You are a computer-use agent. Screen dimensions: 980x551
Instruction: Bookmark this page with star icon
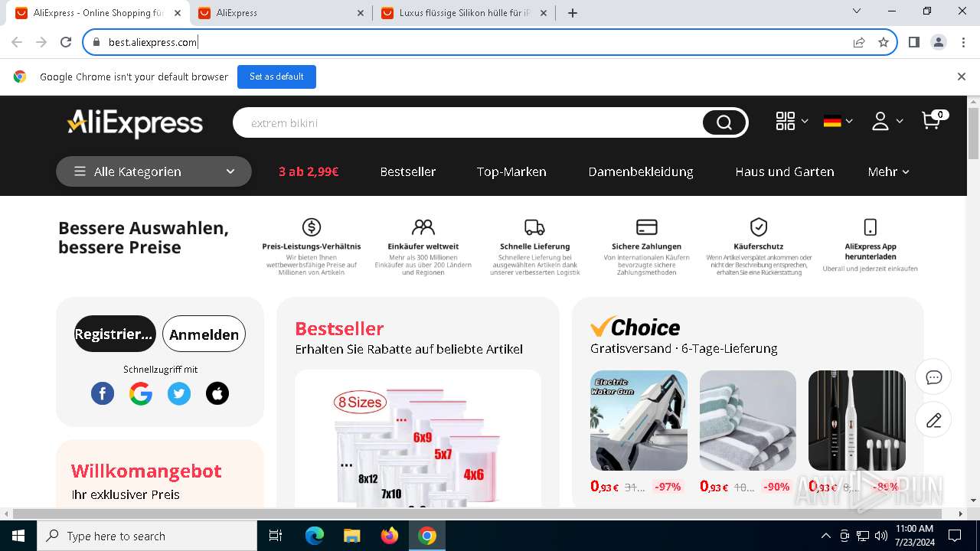click(884, 42)
